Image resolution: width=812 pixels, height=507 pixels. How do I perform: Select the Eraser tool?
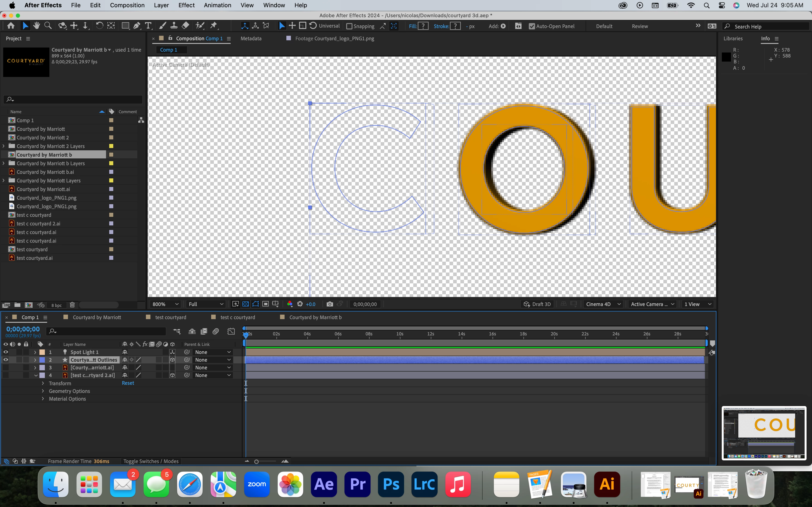click(x=185, y=26)
